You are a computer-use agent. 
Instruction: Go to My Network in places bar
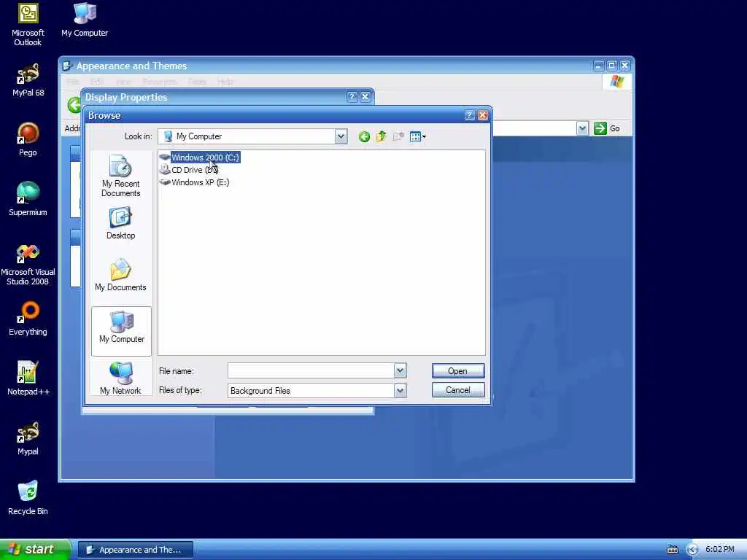(x=120, y=378)
